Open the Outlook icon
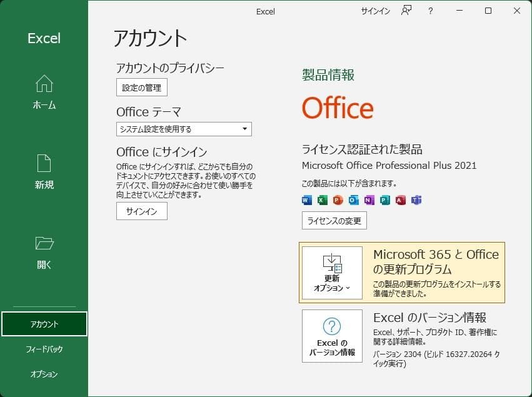 point(353,200)
